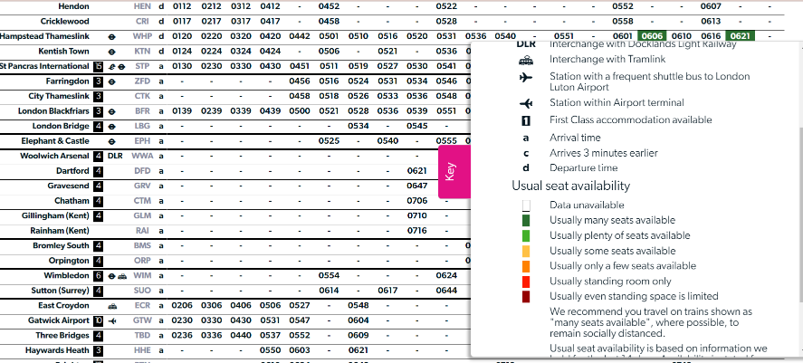Click the Underground roundel beside Kentish Town
803x363 pixels.
click(112, 52)
